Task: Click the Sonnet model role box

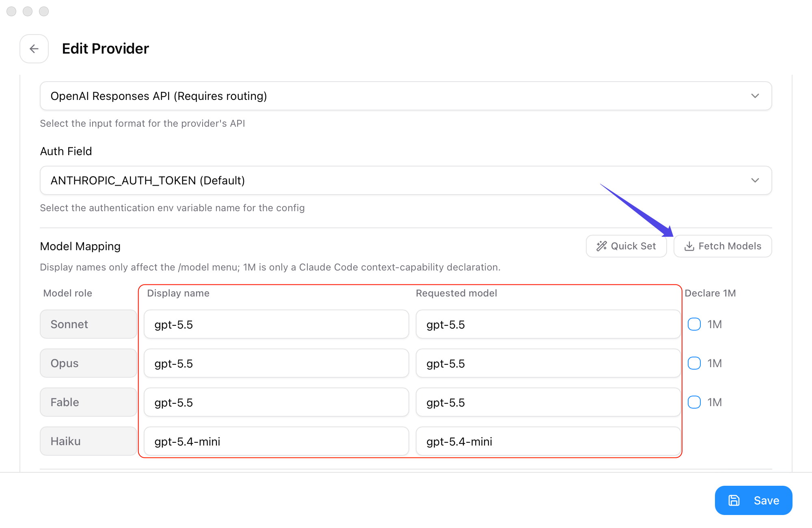Action: (89, 324)
